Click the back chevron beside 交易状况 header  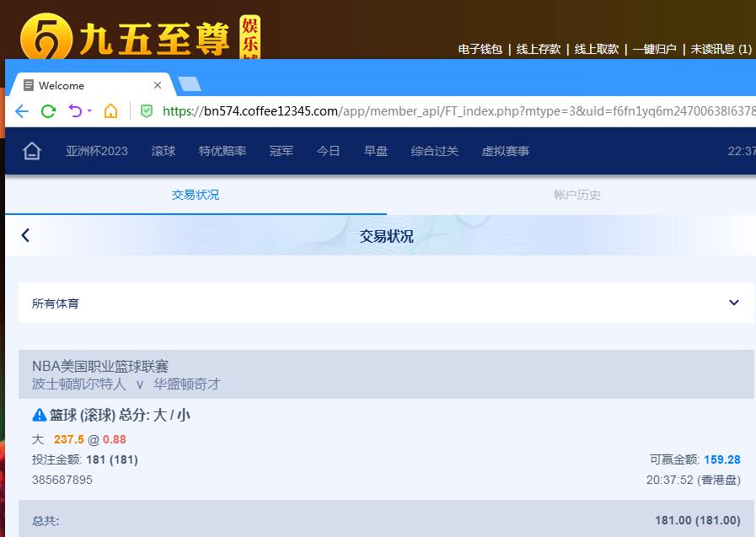(25, 235)
